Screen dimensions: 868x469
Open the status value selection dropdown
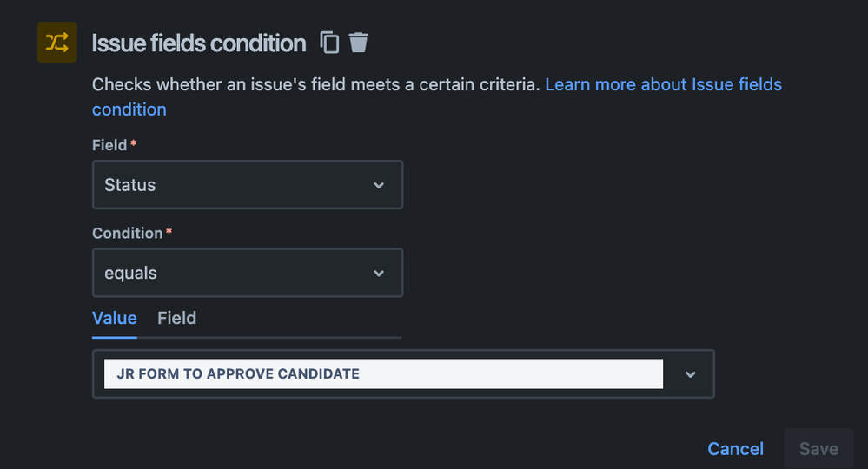click(x=403, y=373)
